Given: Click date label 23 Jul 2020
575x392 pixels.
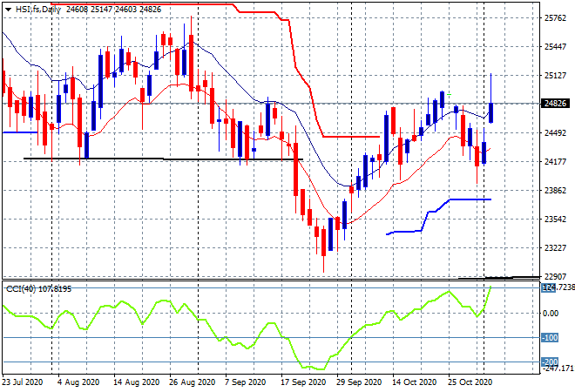Looking at the screenshot, I should (23, 382).
